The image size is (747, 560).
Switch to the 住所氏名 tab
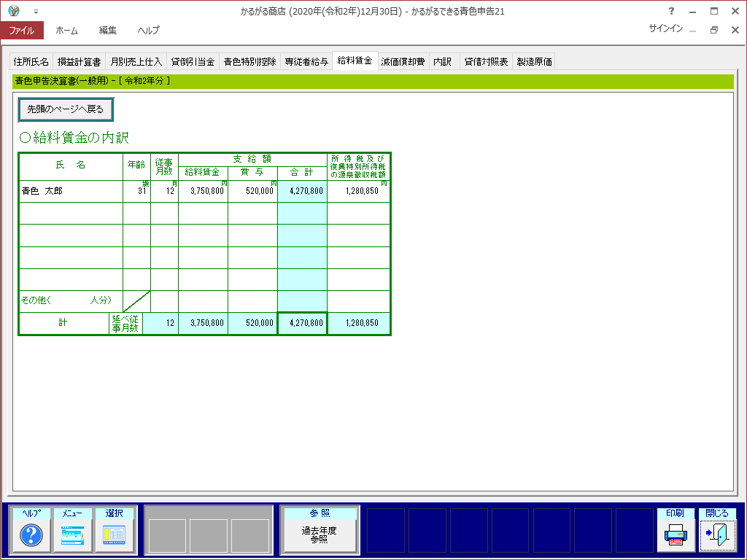[31, 61]
